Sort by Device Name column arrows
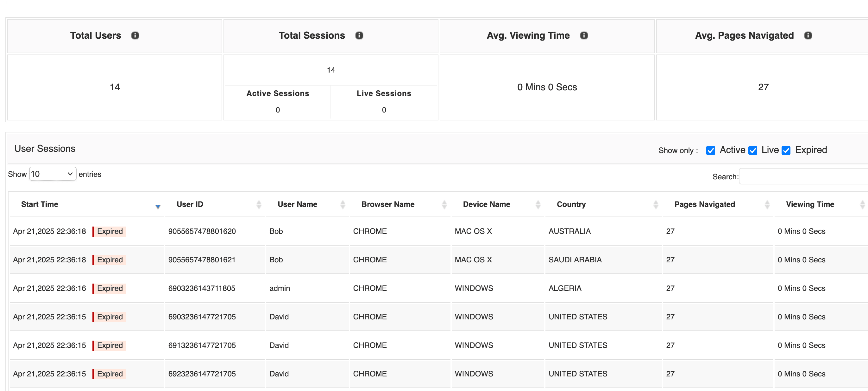Screen dimensions: 868x391 point(538,204)
